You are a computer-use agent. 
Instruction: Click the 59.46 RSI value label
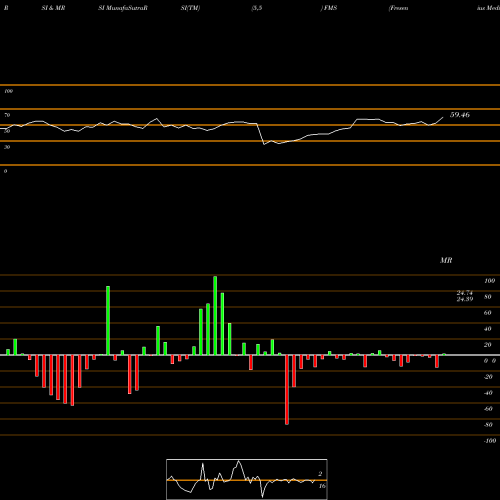460,115
